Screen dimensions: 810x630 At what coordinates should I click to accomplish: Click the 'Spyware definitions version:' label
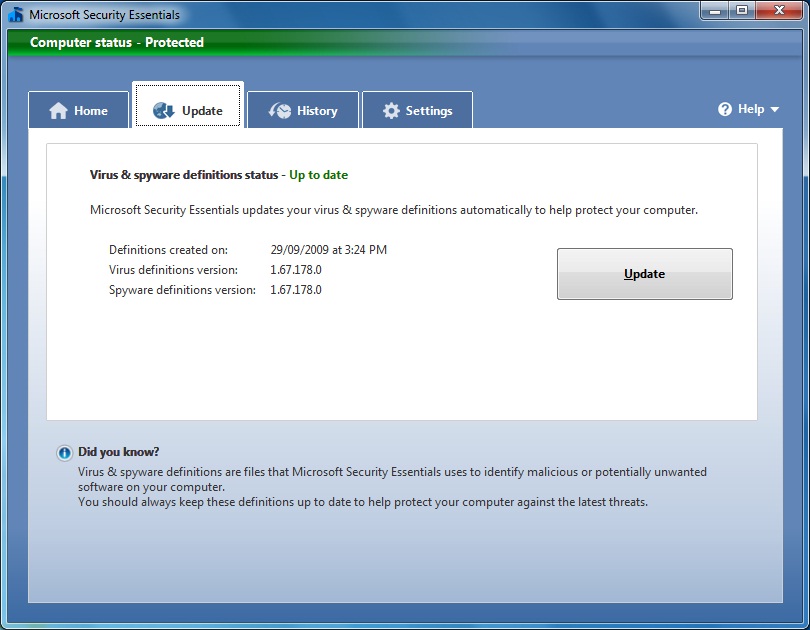point(182,290)
